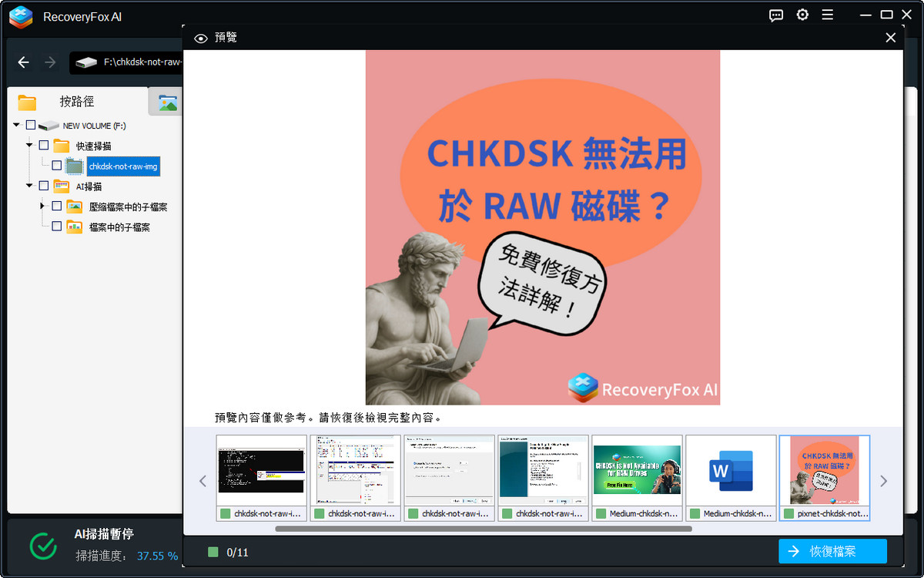This screenshot has width=924, height=578.
Task: Open the black command prompt thumbnail
Action: (262, 470)
